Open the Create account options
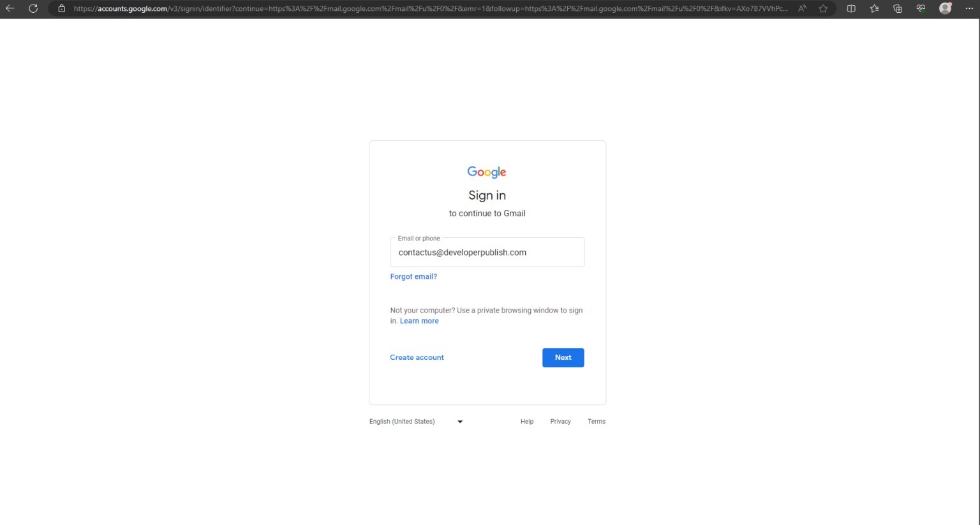 (417, 357)
